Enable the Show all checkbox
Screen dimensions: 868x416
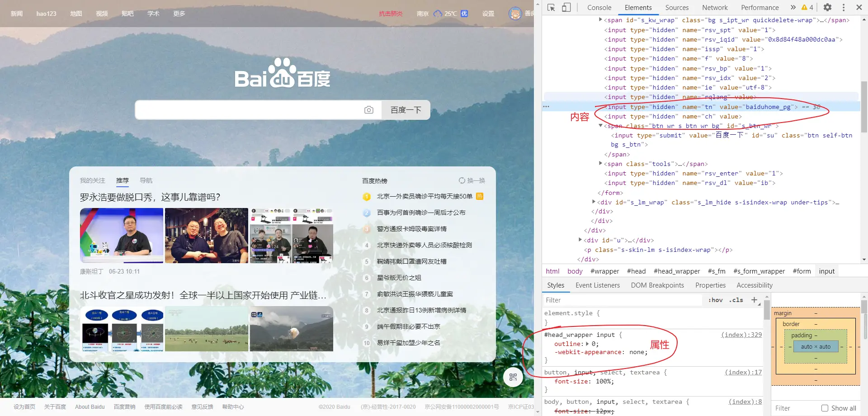pyautogui.click(x=825, y=408)
